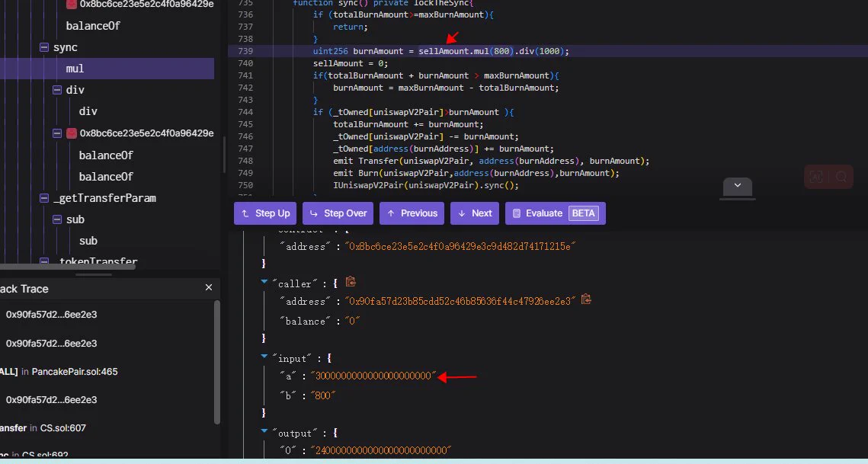This screenshot has width=868, height=464.
Task: Click the input "a" value 300000000000000000000
Action: click(373, 376)
